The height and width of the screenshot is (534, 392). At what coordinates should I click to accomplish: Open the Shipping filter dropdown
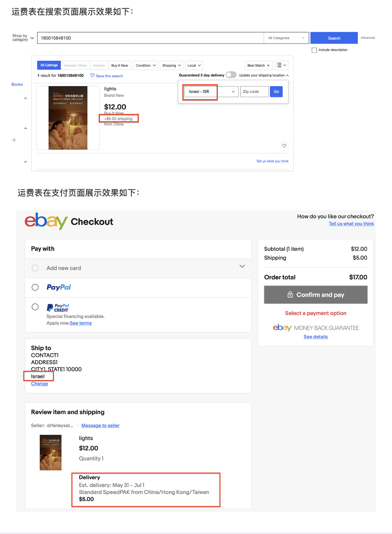pyautogui.click(x=171, y=65)
